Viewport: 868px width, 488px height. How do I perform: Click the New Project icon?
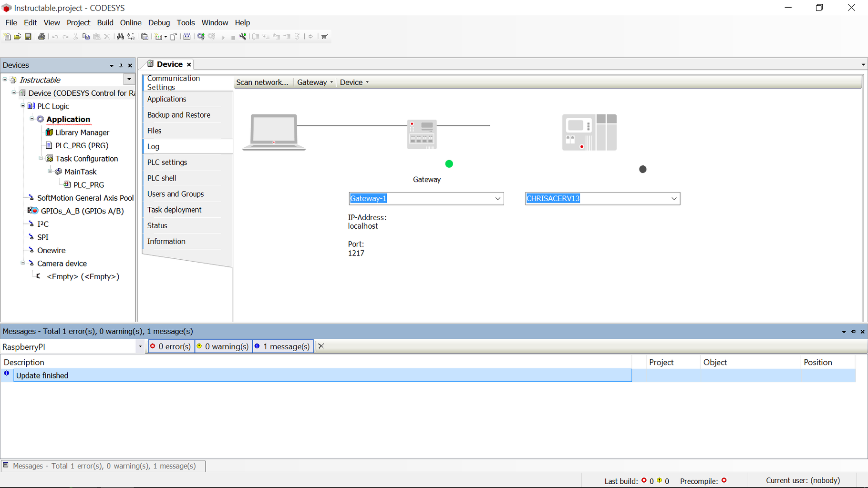7,37
